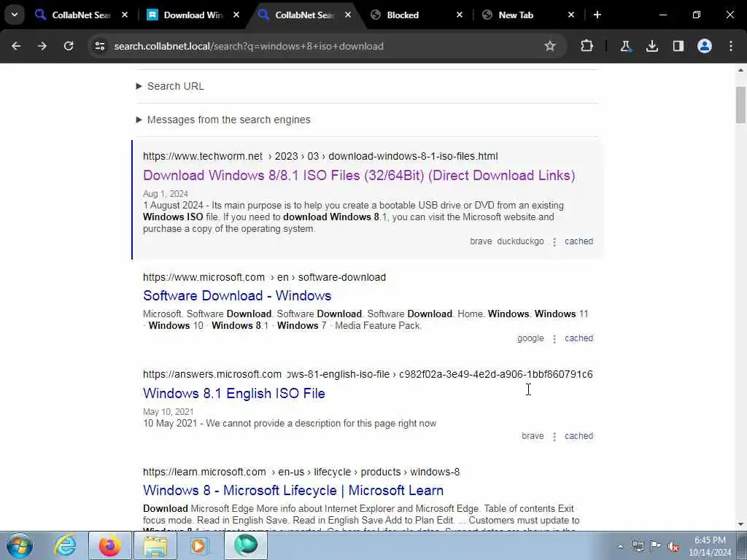Go forward to the next page
The width and height of the screenshot is (747, 560).
coord(42,46)
